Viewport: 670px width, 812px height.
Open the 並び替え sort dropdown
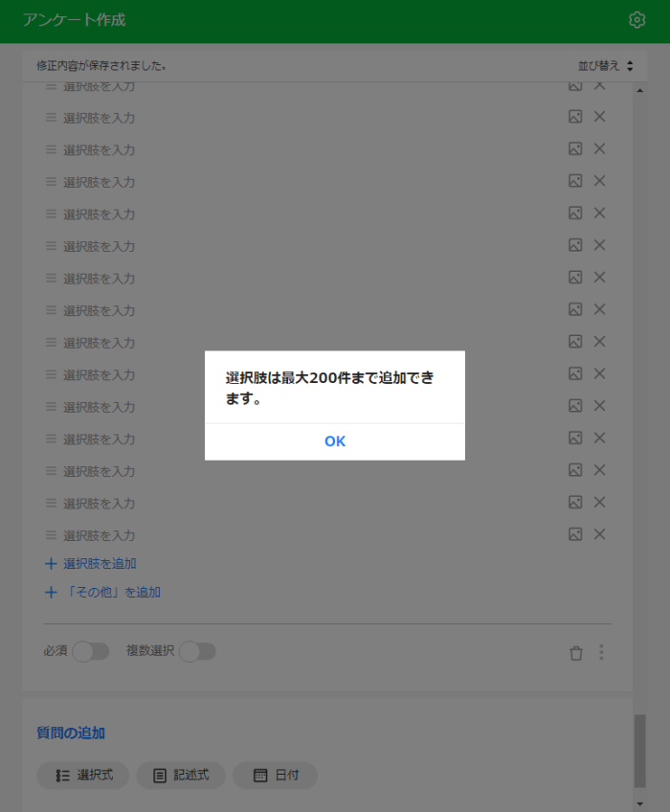tap(605, 66)
